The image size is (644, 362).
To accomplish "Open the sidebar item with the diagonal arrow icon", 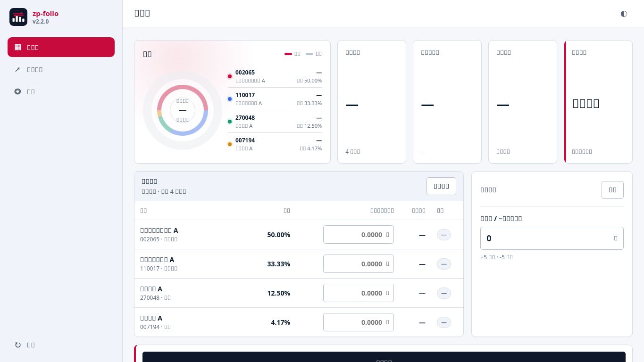I will click(x=61, y=69).
